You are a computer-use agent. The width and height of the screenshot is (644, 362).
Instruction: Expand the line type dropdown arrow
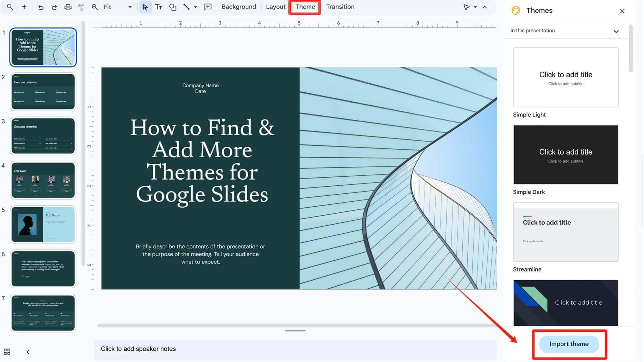[x=195, y=7]
